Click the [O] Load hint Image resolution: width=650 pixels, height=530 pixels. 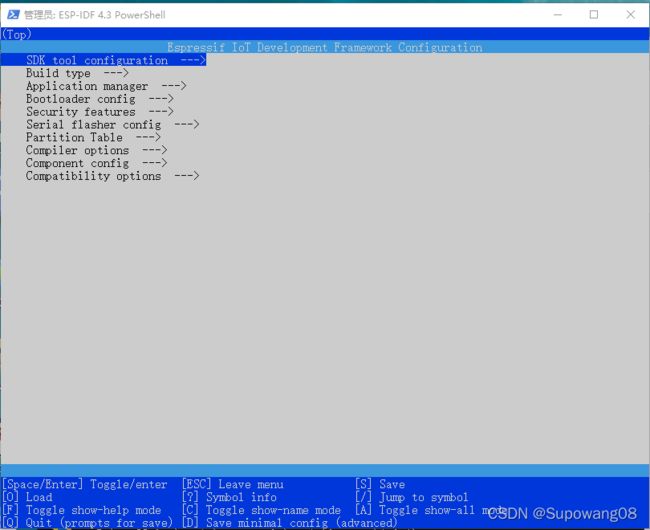27,497
